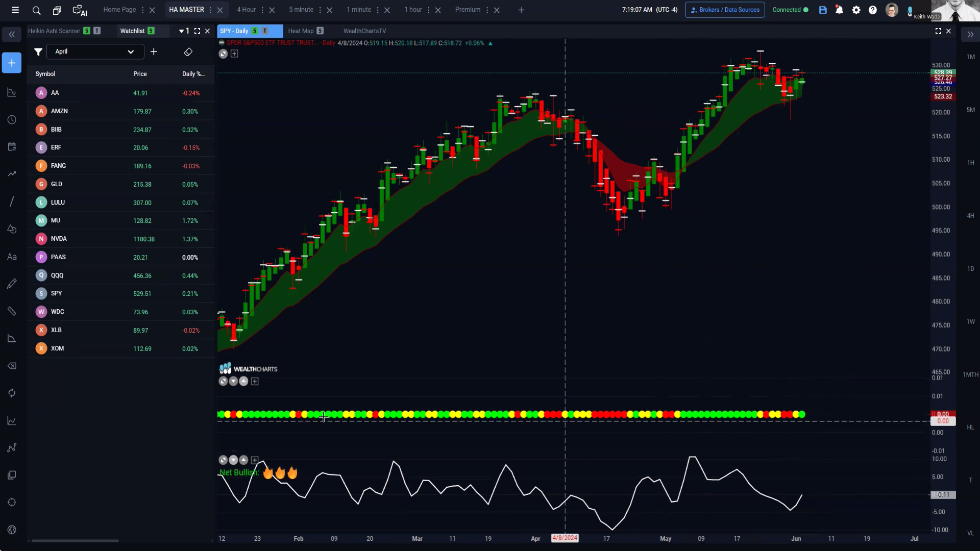The image size is (980, 551).
Task: Select the pencil freehand drawing tool
Action: click(12, 284)
